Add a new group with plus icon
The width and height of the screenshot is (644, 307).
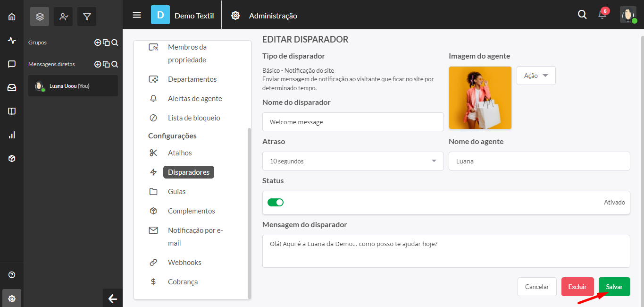98,43
